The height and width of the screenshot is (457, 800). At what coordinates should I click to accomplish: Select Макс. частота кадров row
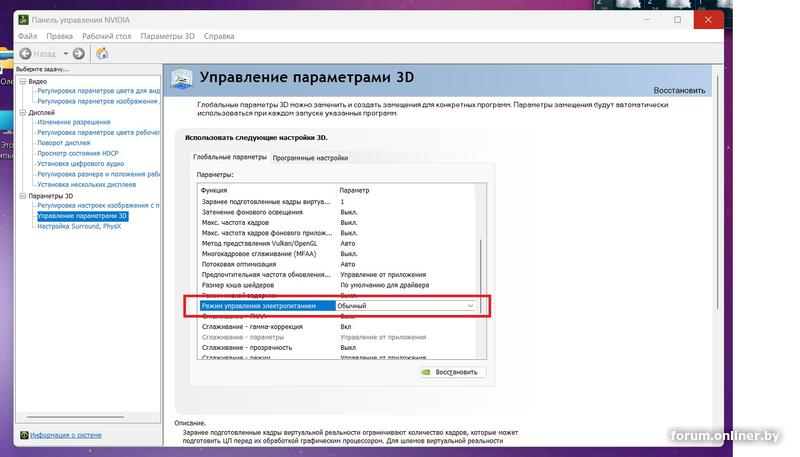point(337,222)
